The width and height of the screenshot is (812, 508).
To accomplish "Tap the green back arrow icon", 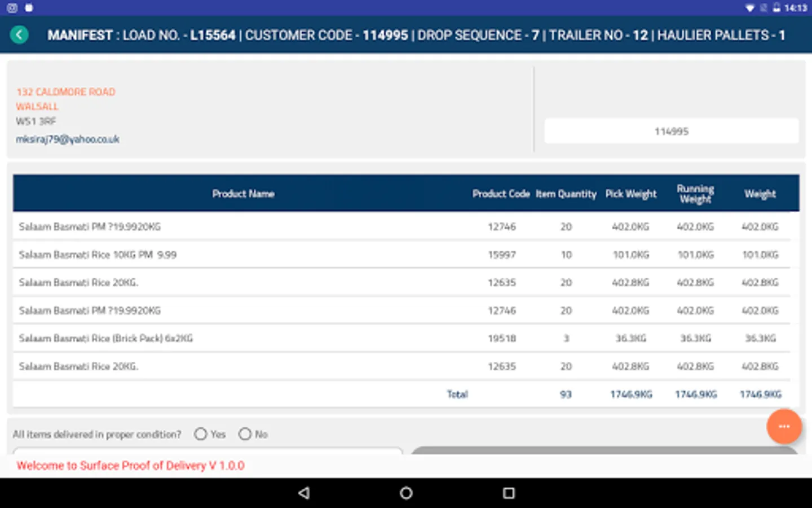I will pyautogui.click(x=19, y=35).
